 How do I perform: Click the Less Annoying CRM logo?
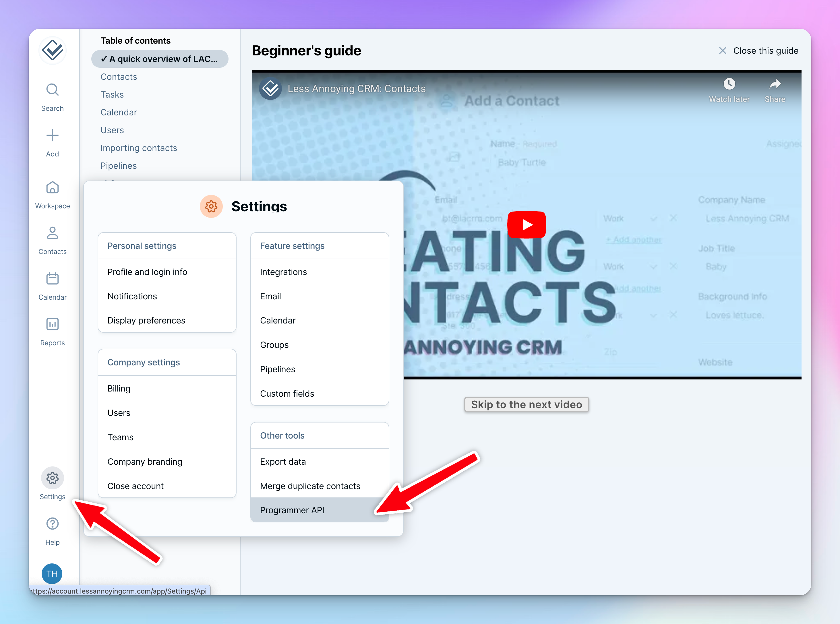(52, 50)
